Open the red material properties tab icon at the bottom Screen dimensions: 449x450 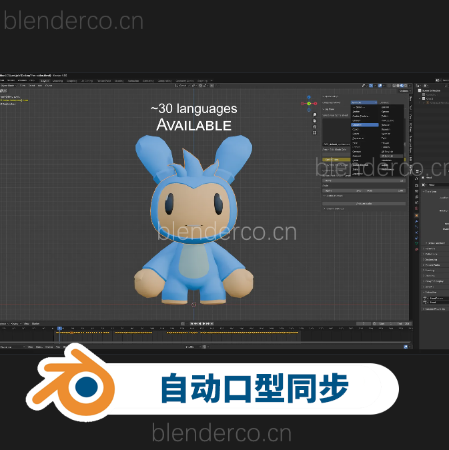coord(416,249)
